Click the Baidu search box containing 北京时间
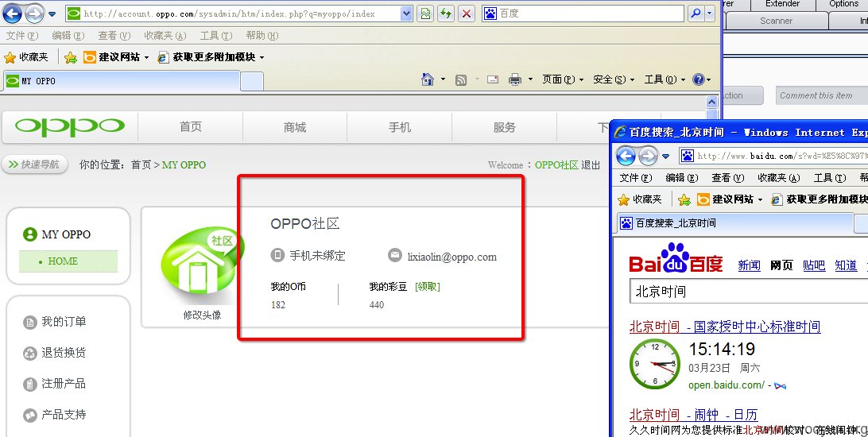Image resolution: width=868 pixels, height=437 pixels. [749, 291]
